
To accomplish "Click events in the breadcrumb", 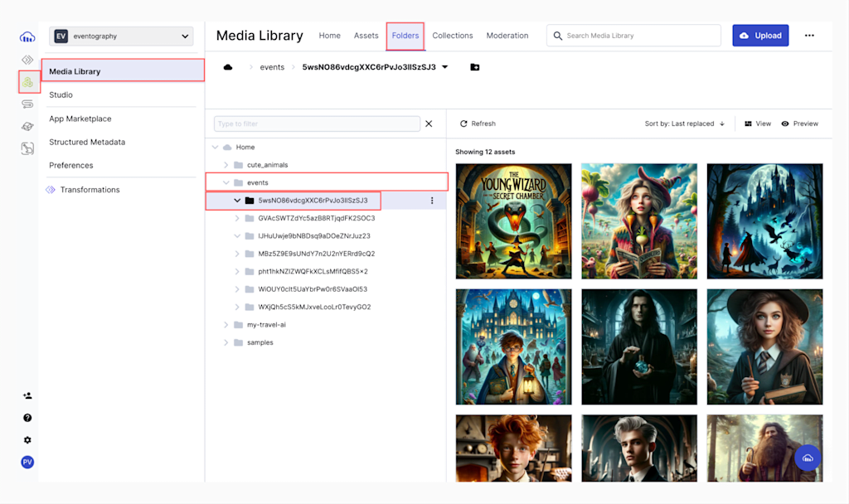I will 272,67.
